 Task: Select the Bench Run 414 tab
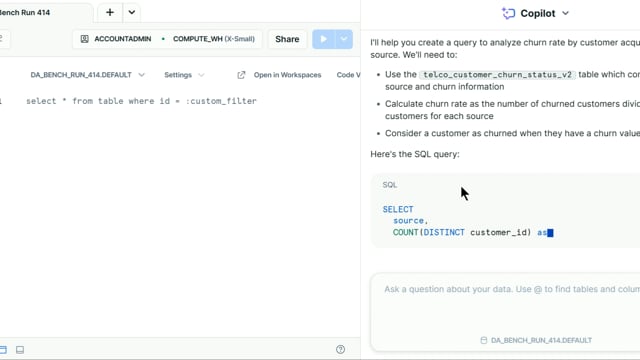[x=25, y=12]
